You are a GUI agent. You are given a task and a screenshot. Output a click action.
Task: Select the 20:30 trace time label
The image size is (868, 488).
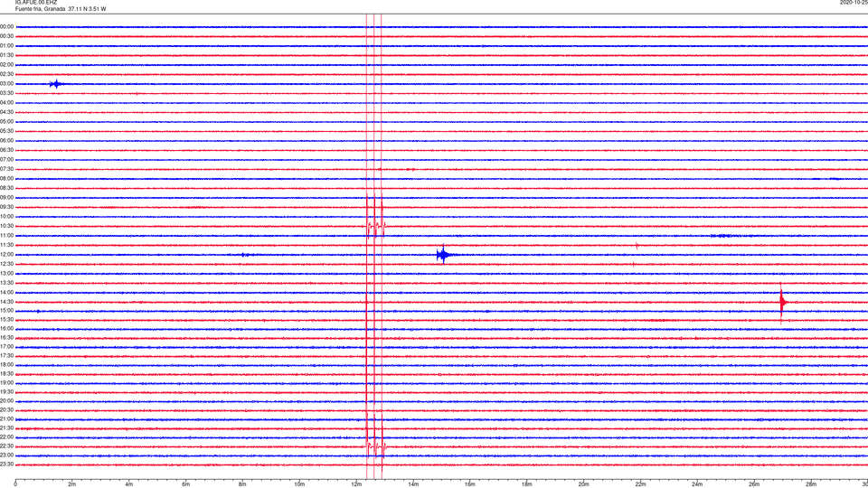[7, 410]
